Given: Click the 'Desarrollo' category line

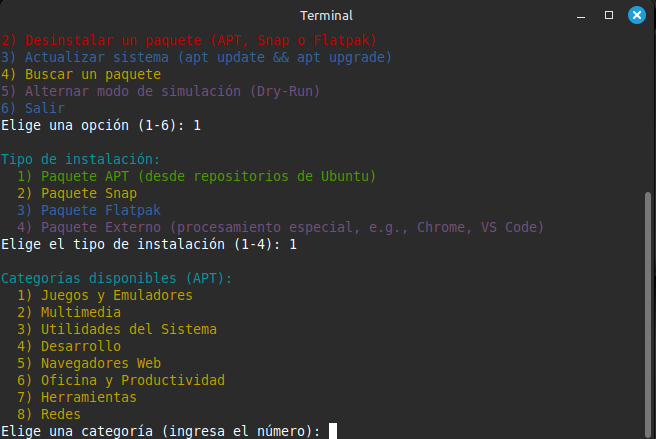Looking at the screenshot, I should (69, 346).
